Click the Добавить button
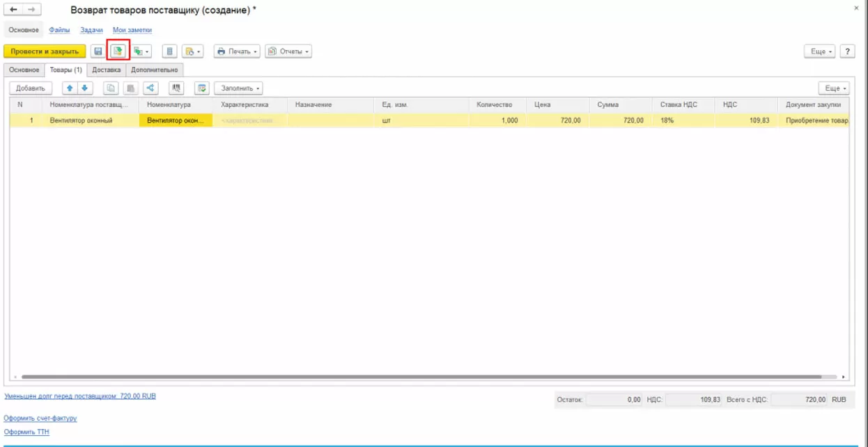The image size is (868, 447). tap(31, 88)
